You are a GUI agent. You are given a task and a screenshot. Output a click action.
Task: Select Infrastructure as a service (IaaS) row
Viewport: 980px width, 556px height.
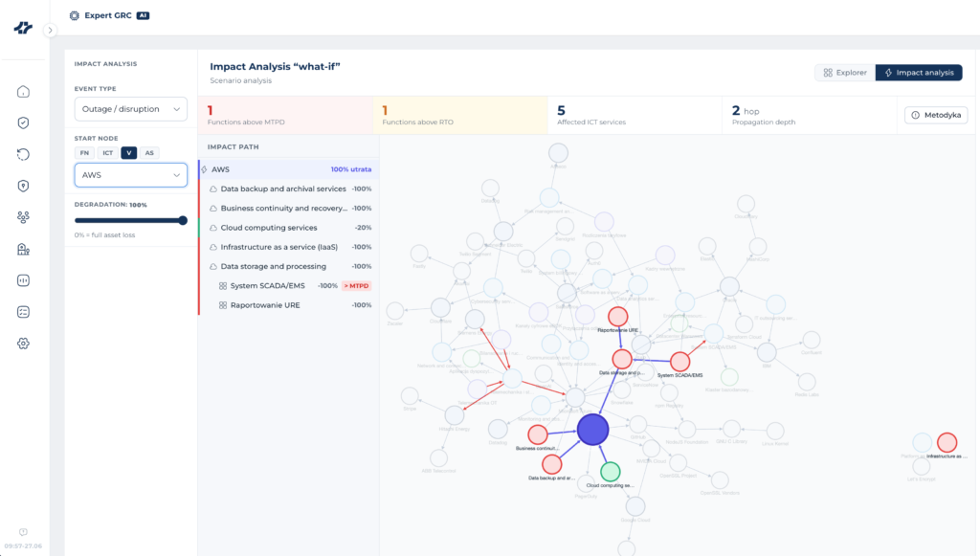[x=289, y=247]
